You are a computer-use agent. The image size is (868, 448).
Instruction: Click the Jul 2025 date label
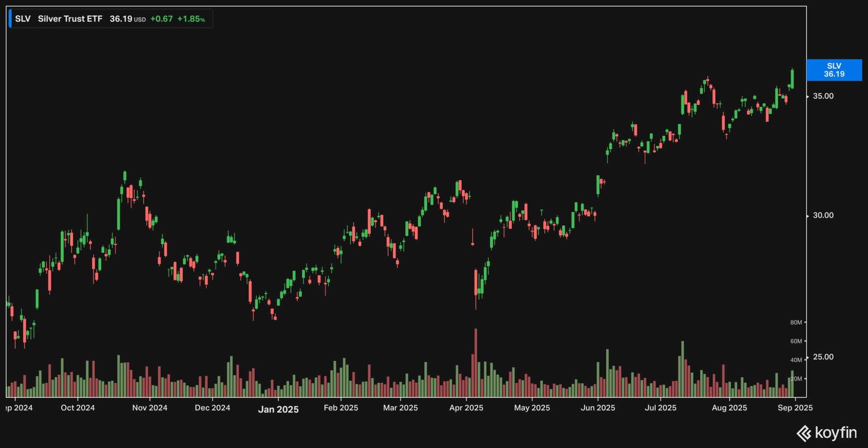pyautogui.click(x=660, y=408)
